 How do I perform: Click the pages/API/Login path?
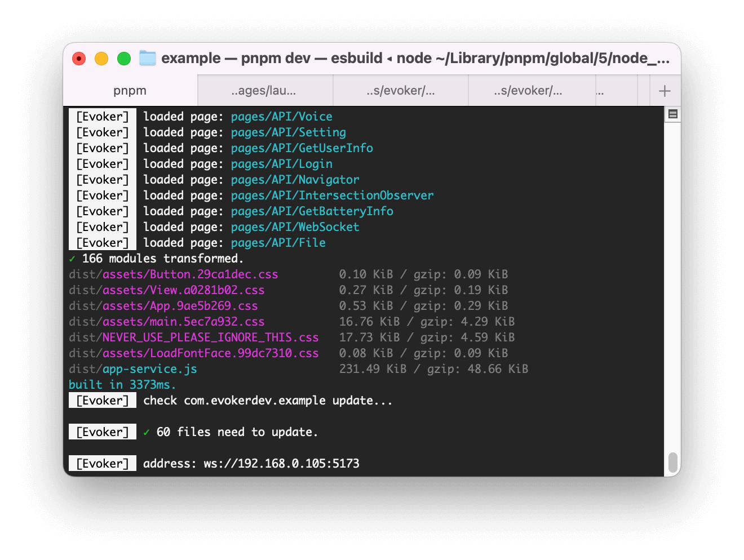[x=282, y=164]
